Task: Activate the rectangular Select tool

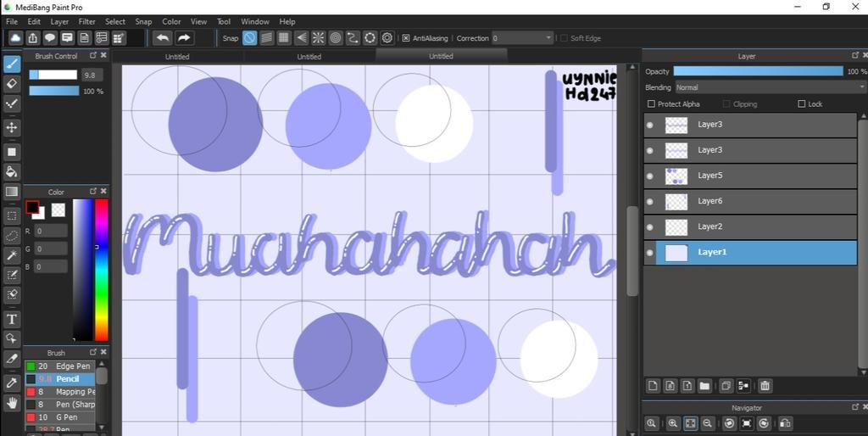Action: pos(12,215)
